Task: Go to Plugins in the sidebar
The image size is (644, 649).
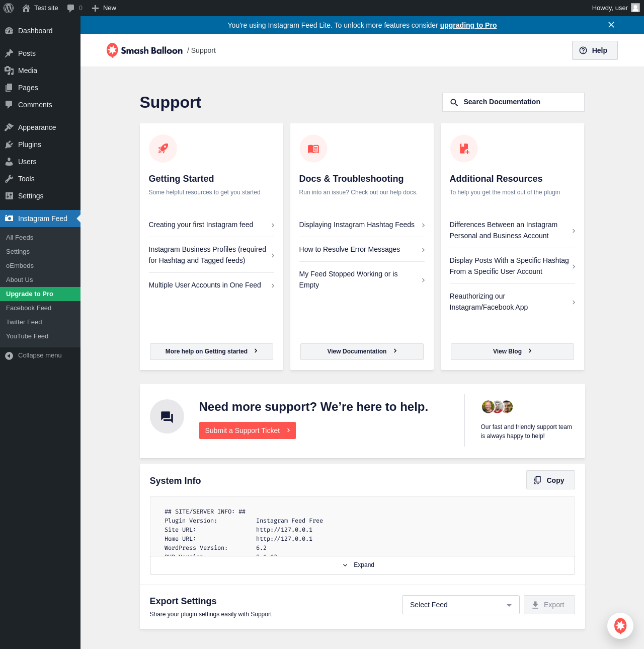Action: click(x=40, y=145)
